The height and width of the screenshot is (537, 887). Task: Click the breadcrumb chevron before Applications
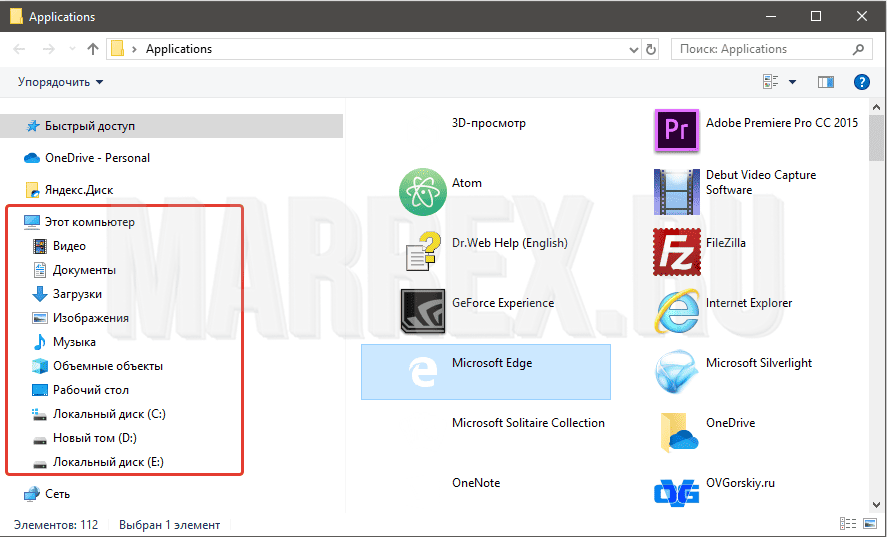pos(134,49)
